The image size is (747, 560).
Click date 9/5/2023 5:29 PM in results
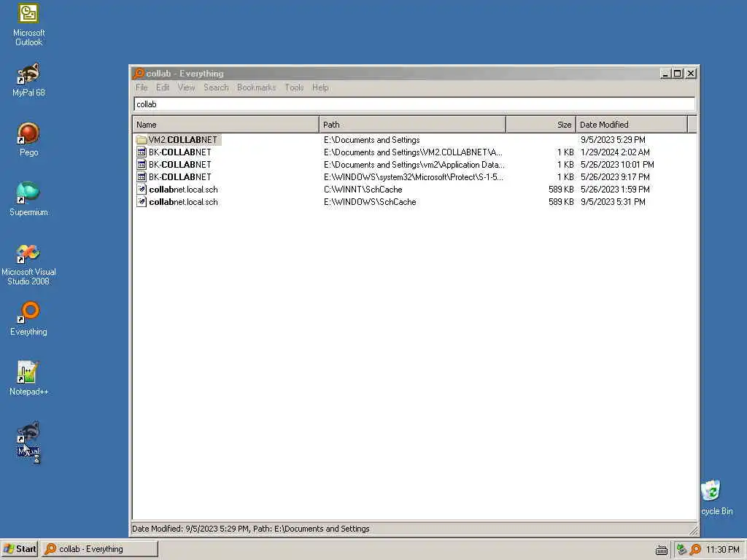pyautogui.click(x=613, y=139)
